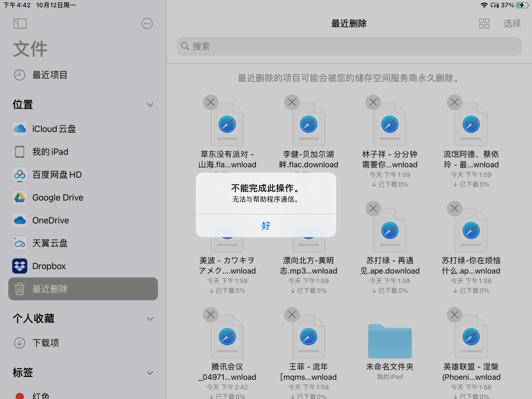Collapse the 个人收藏 section
This screenshot has width=532, height=399.
click(150, 319)
